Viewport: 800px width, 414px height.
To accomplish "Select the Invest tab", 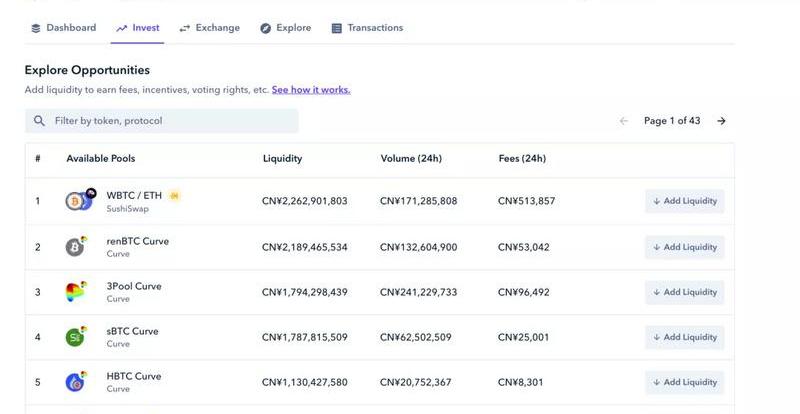I will pyautogui.click(x=138, y=28).
